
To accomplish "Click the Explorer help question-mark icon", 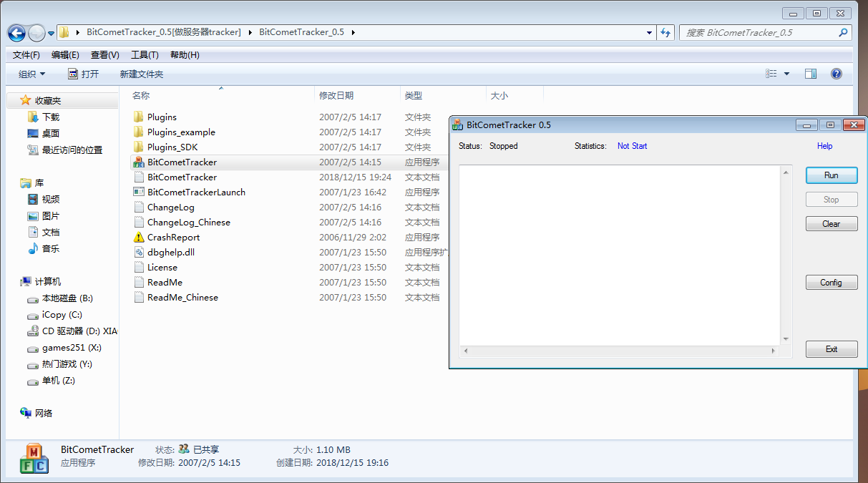I will click(x=836, y=73).
